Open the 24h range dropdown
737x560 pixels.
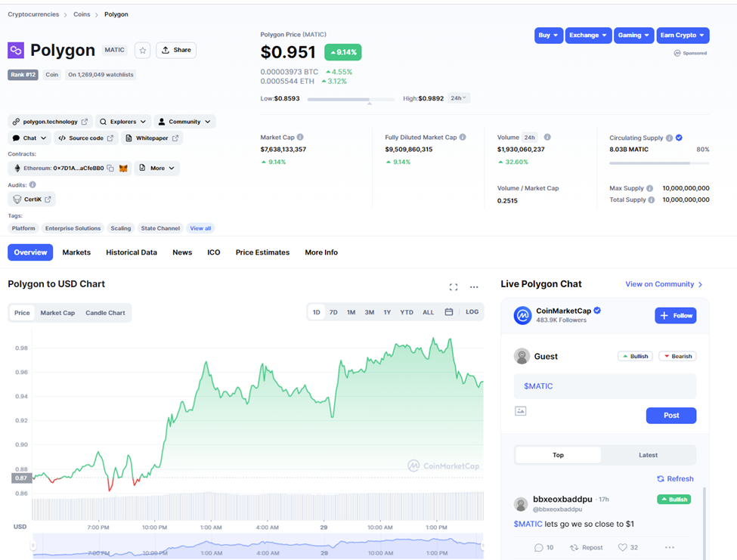point(458,98)
